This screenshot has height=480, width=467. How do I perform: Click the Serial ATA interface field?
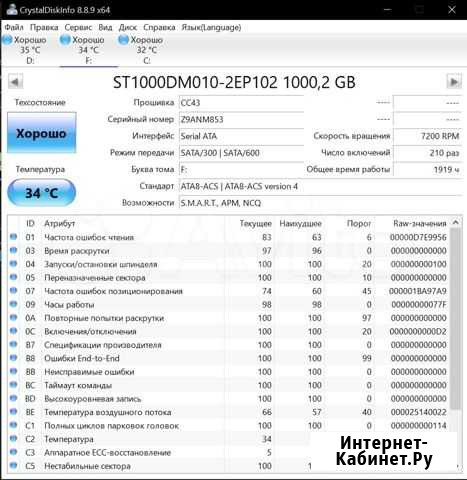pos(242,136)
